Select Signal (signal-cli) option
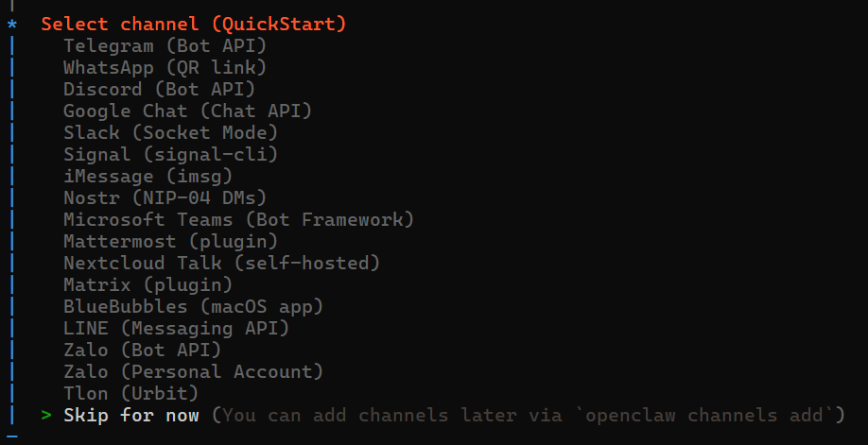868x445 pixels. 170,154
